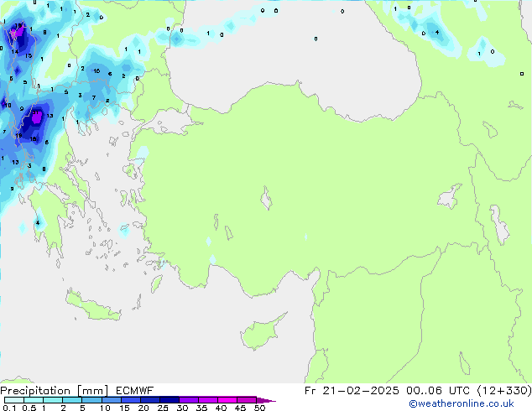The height and width of the screenshot is (411, 532).
Task: Click the 40–45 mm magenta legend box
Action: point(227,400)
